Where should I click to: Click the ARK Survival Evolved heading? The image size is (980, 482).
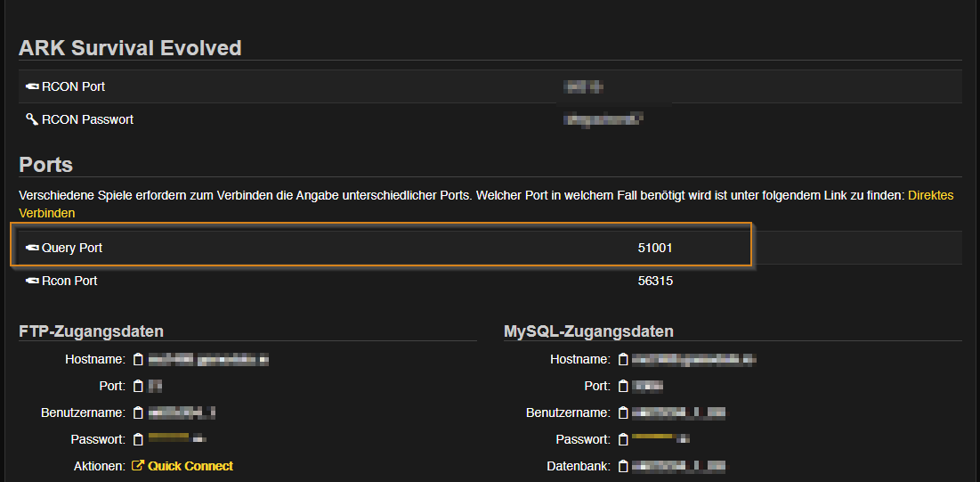130,48
